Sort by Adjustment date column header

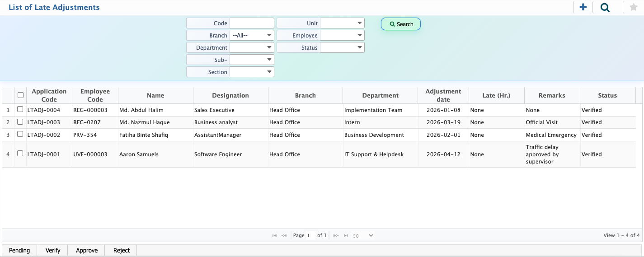[443, 95]
